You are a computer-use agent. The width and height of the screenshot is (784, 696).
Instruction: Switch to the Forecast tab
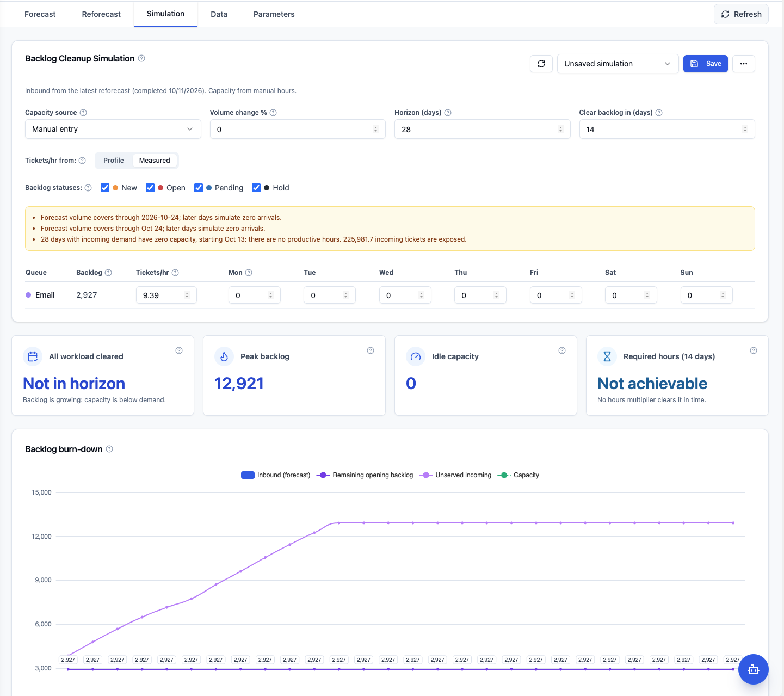click(40, 14)
